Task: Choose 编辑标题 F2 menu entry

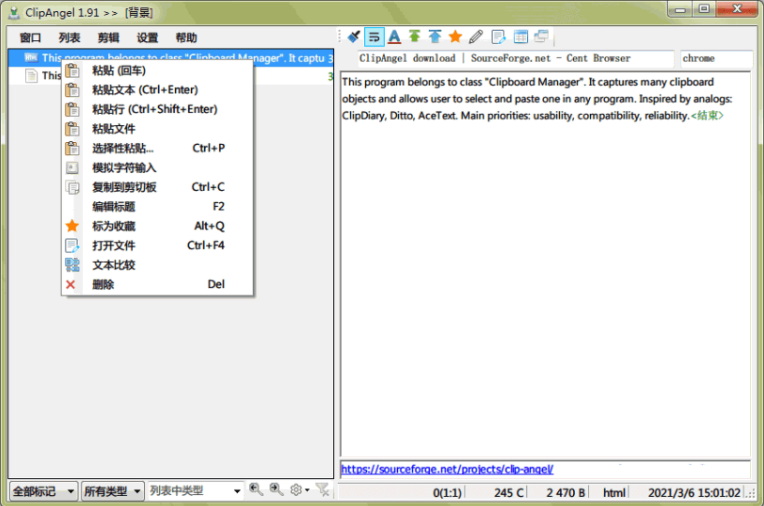Action: point(157,207)
